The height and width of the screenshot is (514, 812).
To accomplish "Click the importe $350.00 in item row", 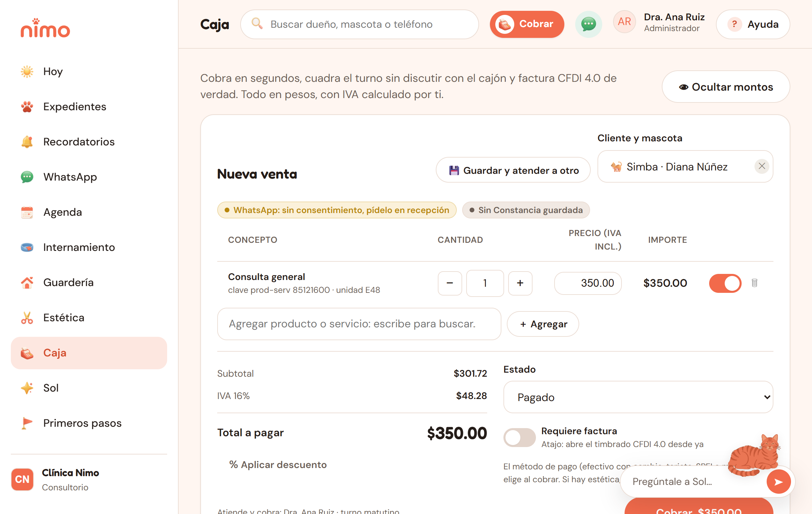I will (x=665, y=283).
